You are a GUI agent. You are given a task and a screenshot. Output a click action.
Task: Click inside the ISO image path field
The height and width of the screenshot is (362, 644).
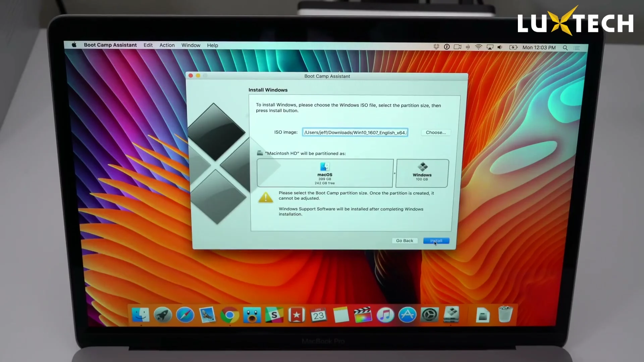click(x=355, y=132)
